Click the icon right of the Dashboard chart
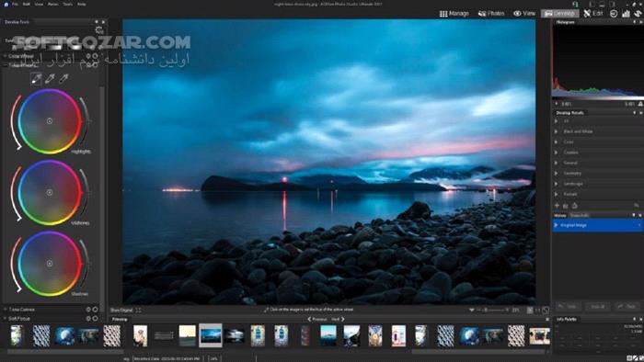Screen dimensions: 644x362 click(x=638, y=14)
